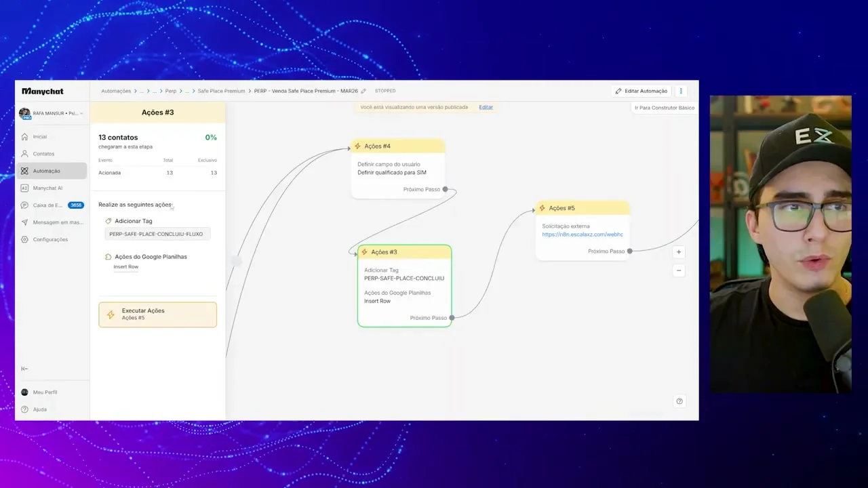Click the paper plane broadcast icon
Image resolution: width=868 pixels, height=488 pixels.
(x=25, y=222)
